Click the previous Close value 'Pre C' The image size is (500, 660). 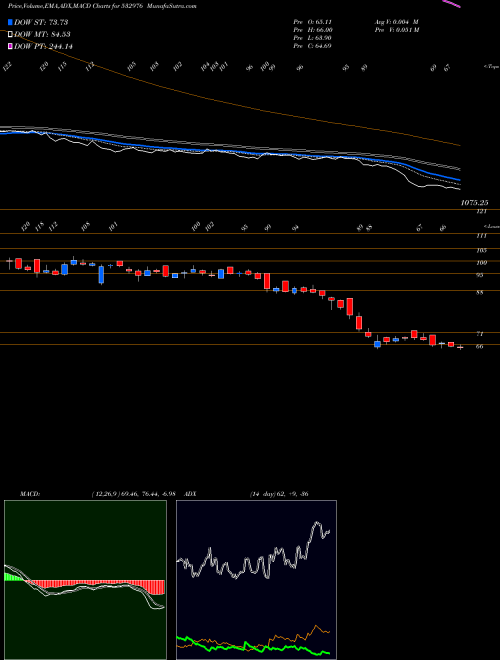pyautogui.click(x=313, y=46)
